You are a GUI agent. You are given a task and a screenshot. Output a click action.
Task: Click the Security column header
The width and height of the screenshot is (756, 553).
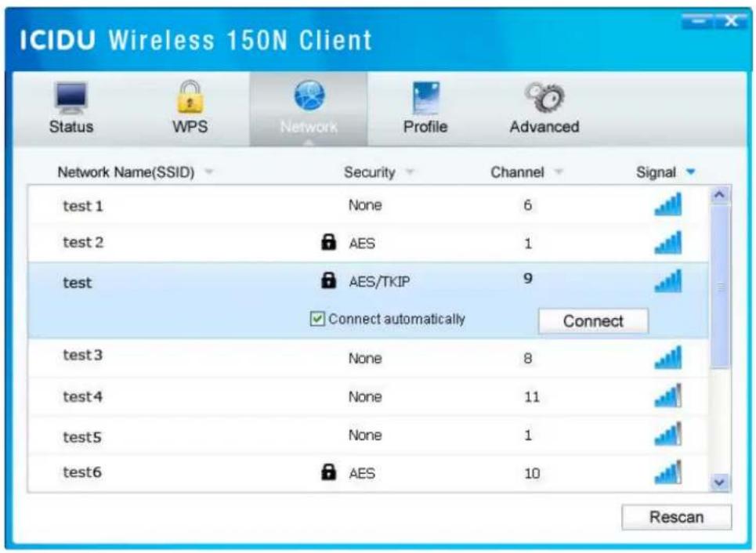[x=369, y=172]
